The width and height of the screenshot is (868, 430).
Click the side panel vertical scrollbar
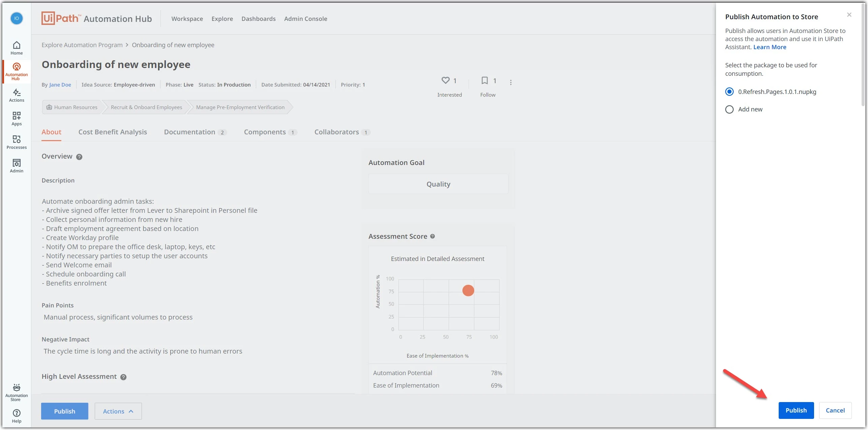click(x=863, y=56)
